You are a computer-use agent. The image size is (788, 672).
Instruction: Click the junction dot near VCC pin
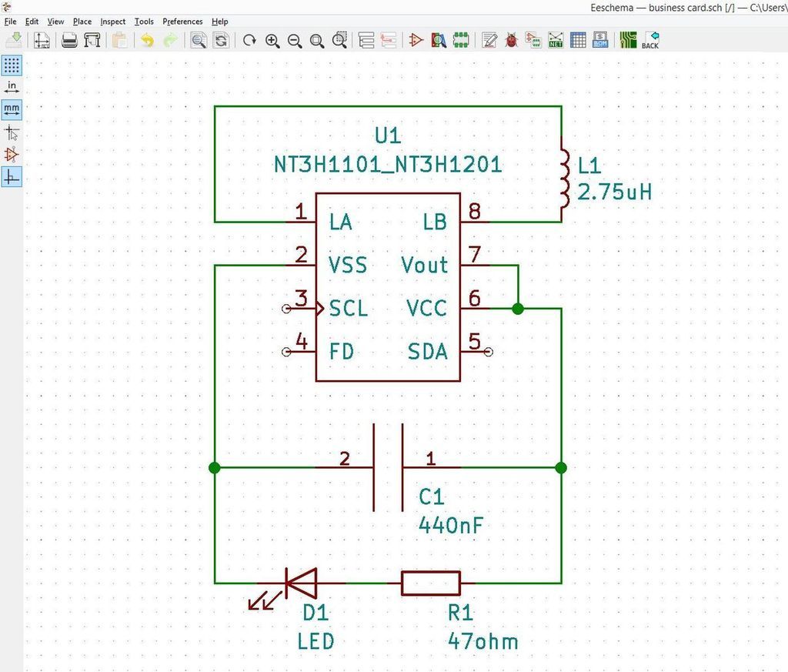518,309
